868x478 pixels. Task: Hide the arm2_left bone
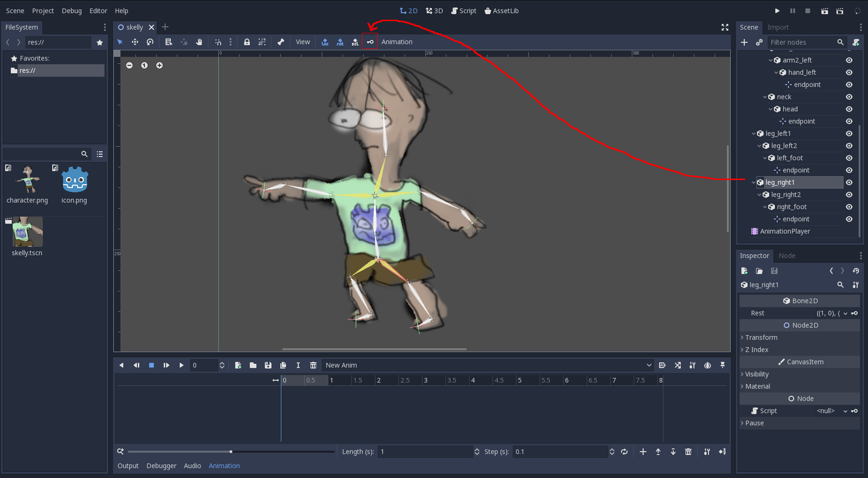coord(849,60)
